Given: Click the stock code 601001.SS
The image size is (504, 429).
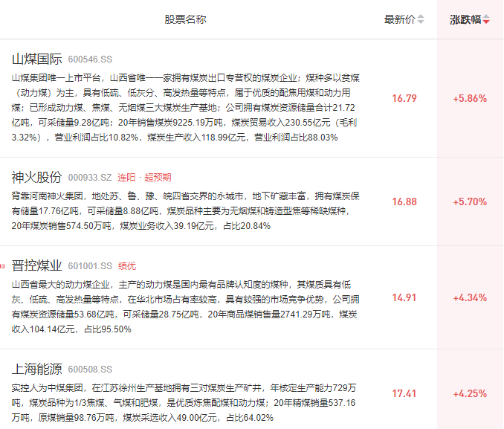Looking at the screenshot, I should point(90,266).
